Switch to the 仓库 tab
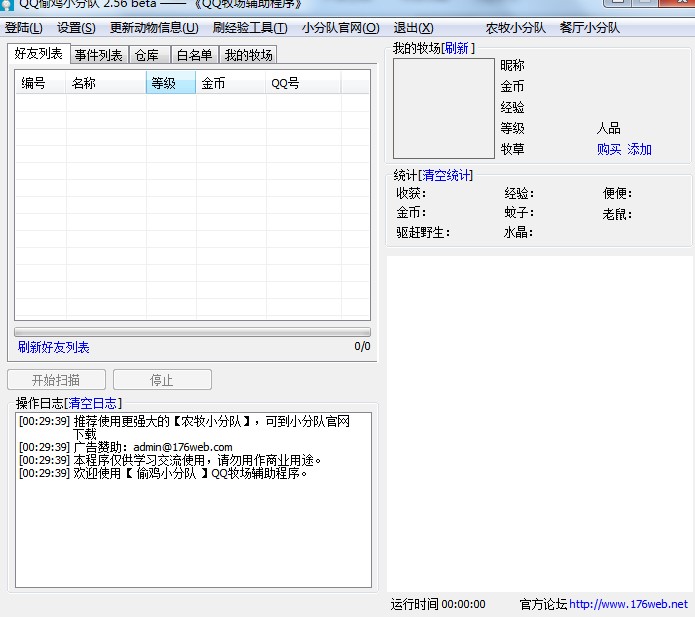 click(x=147, y=55)
